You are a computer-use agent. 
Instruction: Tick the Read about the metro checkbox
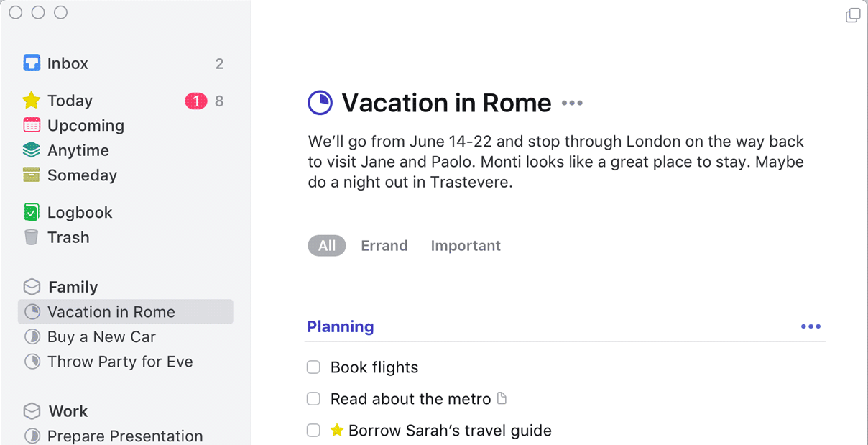coord(313,398)
